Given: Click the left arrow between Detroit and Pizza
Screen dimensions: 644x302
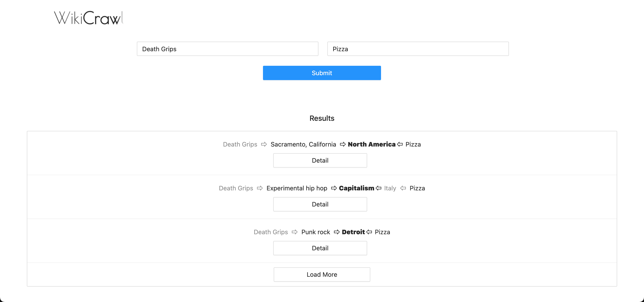Looking at the screenshot, I should [x=369, y=232].
